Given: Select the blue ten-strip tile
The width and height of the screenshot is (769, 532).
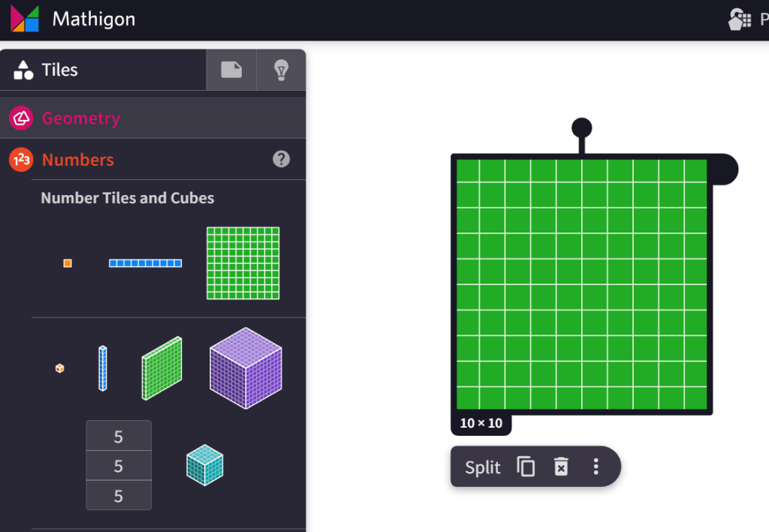Looking at the screenshot, I should click(145, 263).
